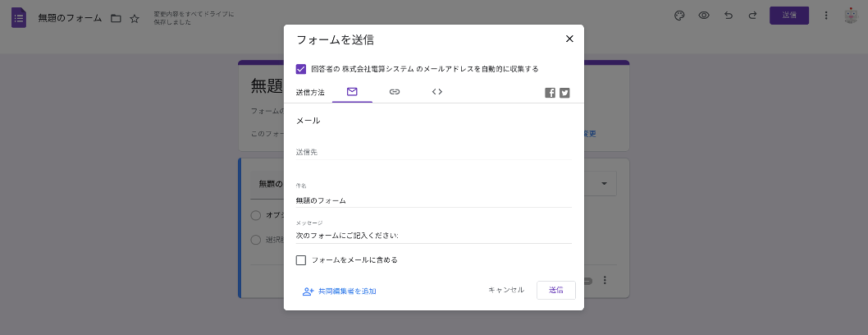Uncheck the automatic email collection checkbox
Viewport: 868px width, 335px height.
point(301,69)
